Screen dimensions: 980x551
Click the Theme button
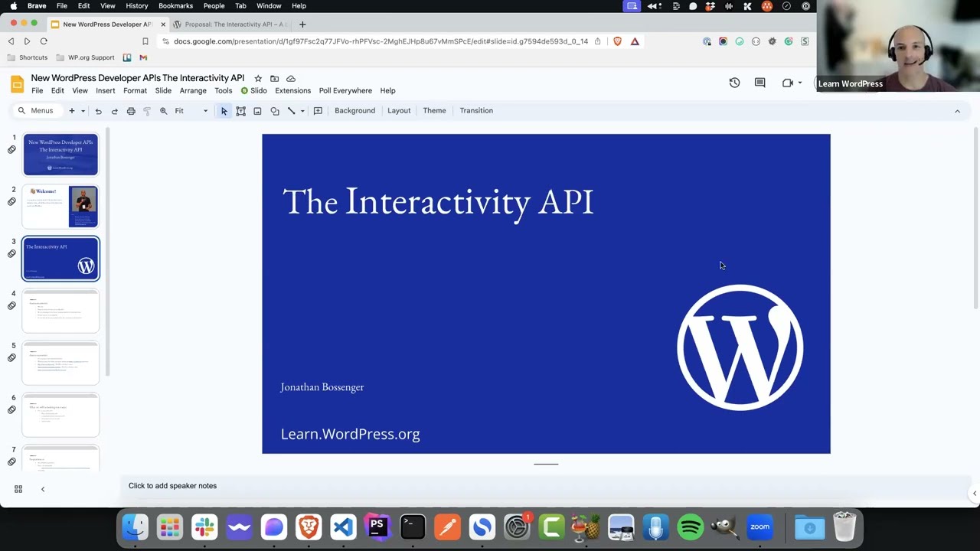pyautogui.click(x=434, y=111)
